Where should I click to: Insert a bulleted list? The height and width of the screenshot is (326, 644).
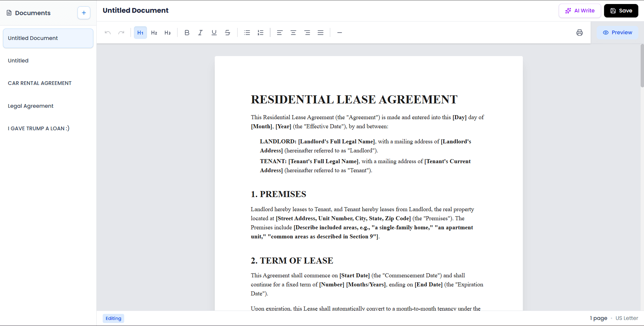[247, 33]
